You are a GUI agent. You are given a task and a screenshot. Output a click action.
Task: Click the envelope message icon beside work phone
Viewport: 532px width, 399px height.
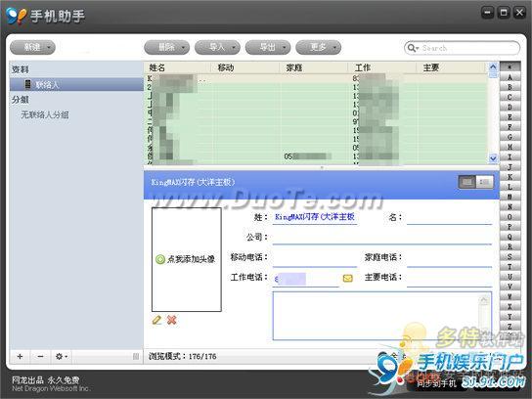click(348, 278)
